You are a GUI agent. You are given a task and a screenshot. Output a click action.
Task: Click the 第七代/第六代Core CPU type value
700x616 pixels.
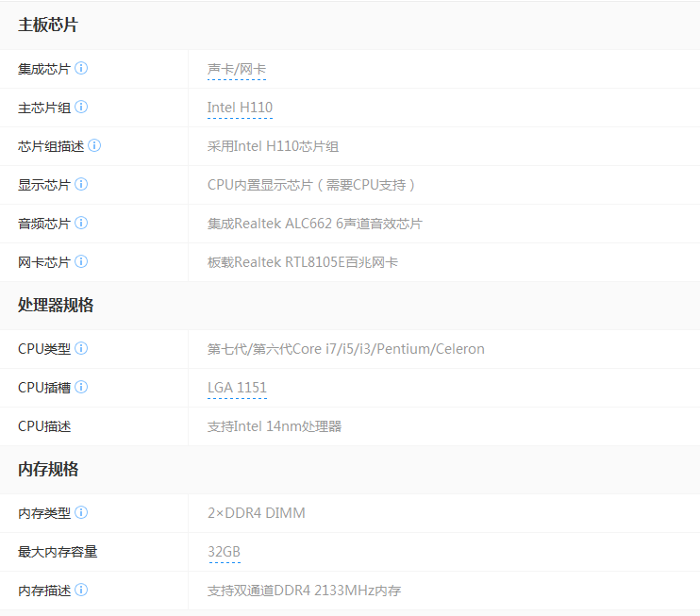[x=346, y=349]
